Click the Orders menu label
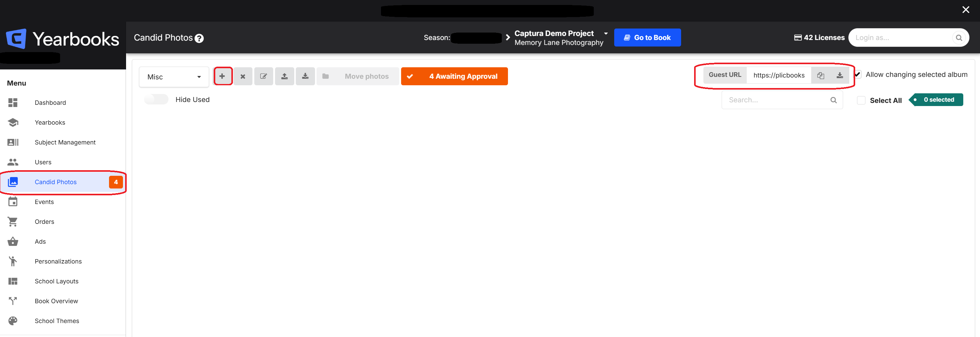The height and width of the screenshot is (337, 980). click(45, 222)
